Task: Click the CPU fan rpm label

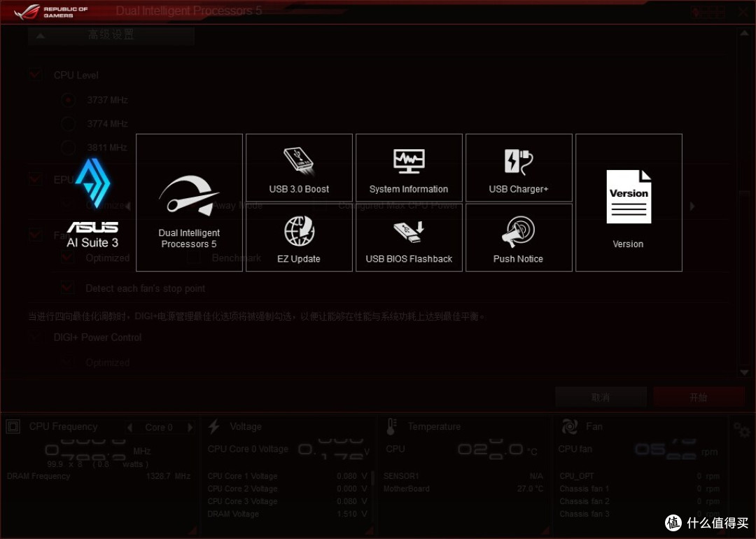Action: 575,449
